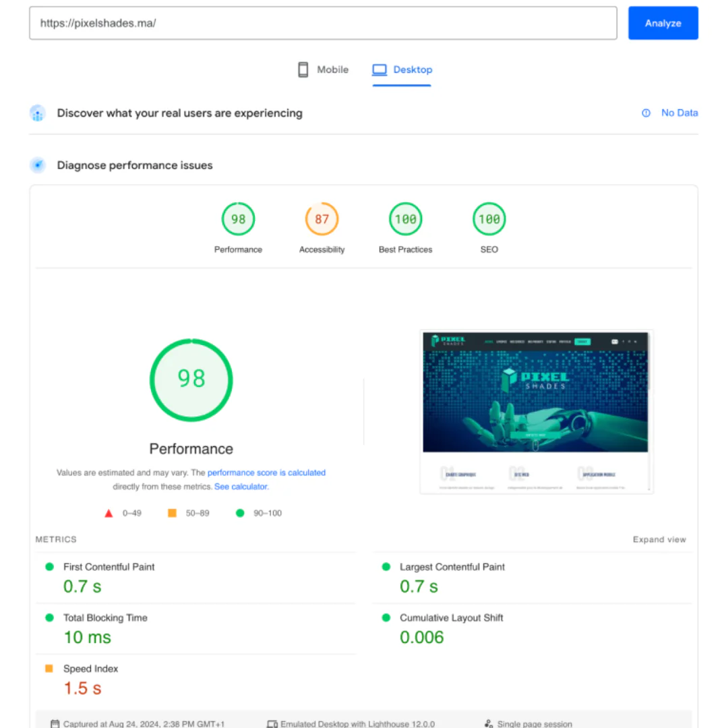Image resolution: width=728 pixels, height=728 pixels.
Task: Open the Best Practices score gauge
Action: click(x=405, y=219)
